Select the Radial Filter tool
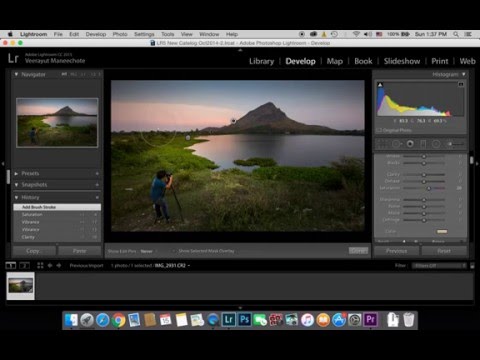480x360 pixels. point(436,144)
